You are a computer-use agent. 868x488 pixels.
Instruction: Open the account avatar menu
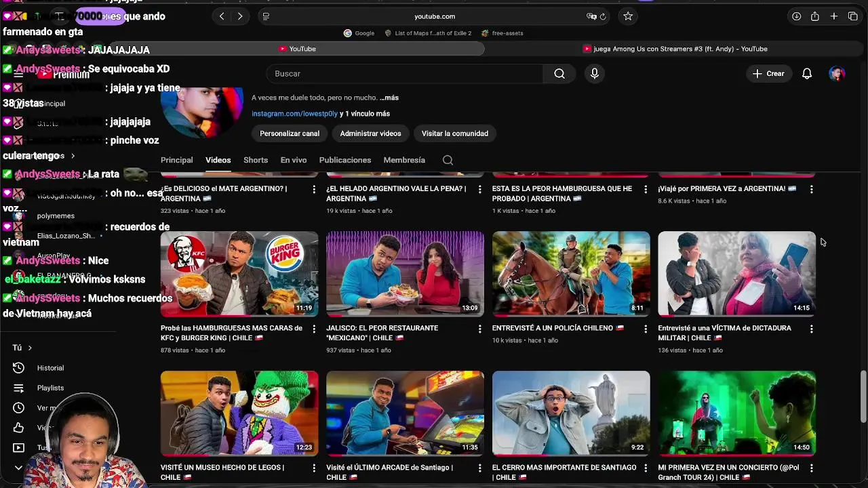click(837, 73)
